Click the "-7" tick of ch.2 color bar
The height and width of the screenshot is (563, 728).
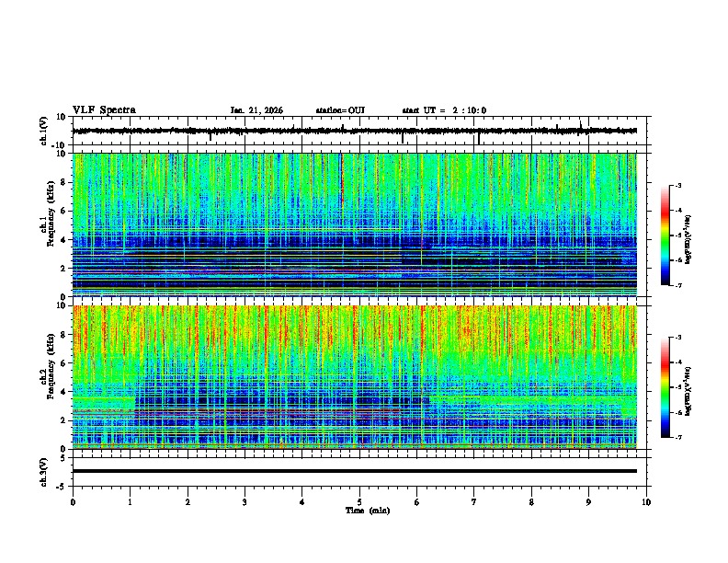677,438
